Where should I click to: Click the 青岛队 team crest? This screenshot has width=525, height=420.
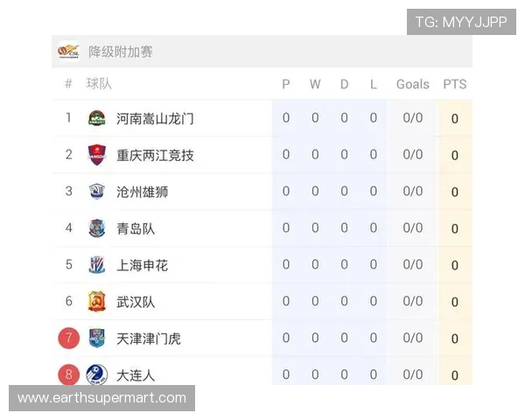click(96, 228)
